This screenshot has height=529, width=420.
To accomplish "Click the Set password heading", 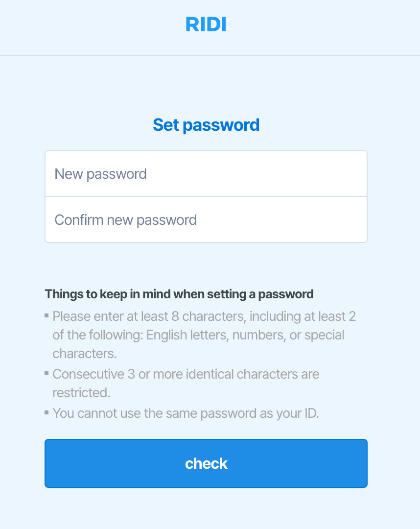I will (x=206, y=125).
